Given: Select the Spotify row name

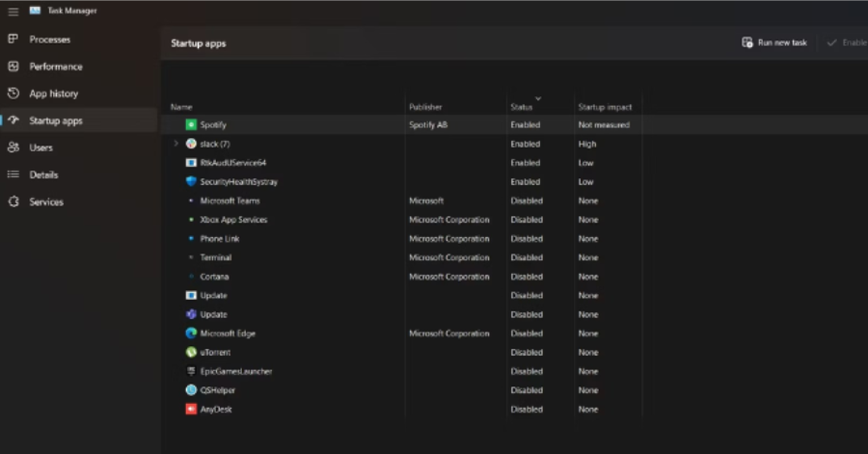Looking at the screenshot, I should [213, 125].
